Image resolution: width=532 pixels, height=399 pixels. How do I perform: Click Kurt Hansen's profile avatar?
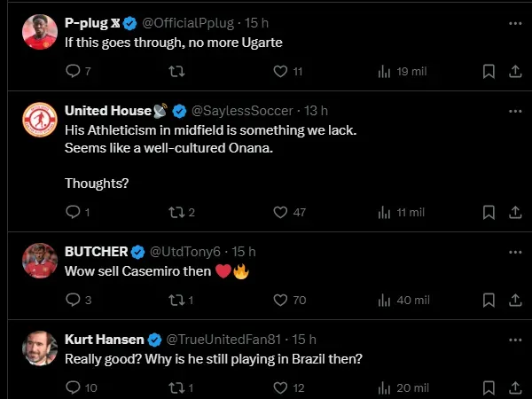point(41,348)
